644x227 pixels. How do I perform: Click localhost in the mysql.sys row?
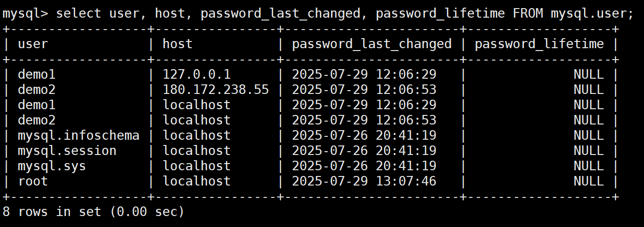point(197,166)
